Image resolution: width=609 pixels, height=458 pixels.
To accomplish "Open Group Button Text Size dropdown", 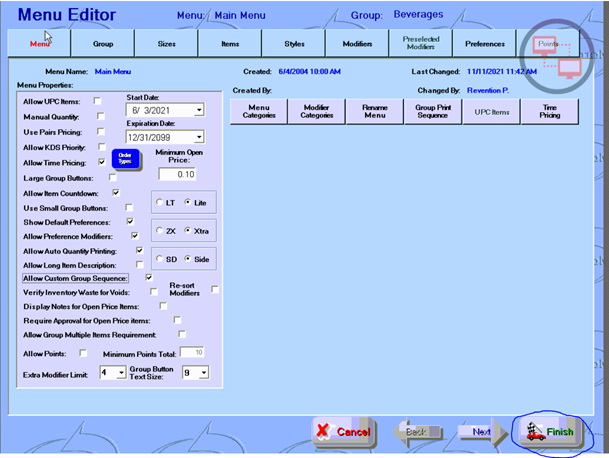I will pos(204,373).
